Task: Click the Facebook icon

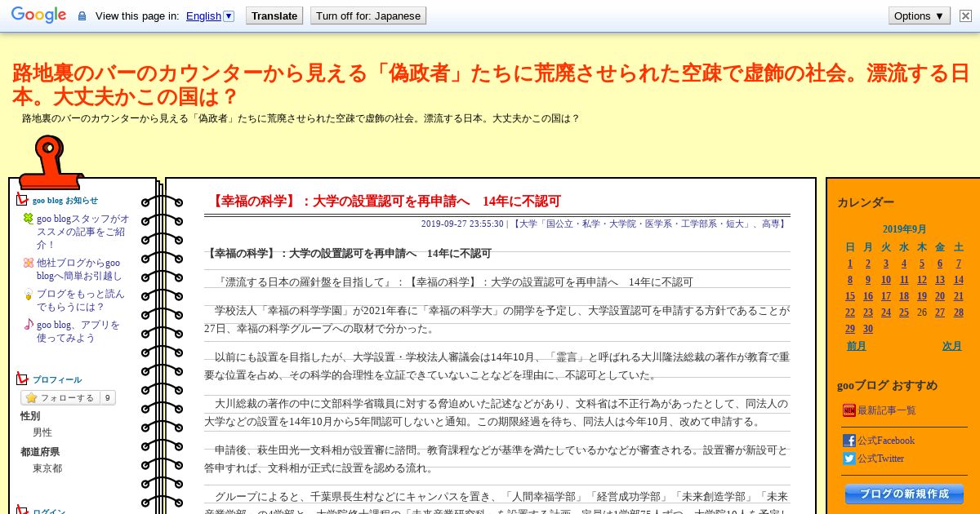Action: (849, 441)
